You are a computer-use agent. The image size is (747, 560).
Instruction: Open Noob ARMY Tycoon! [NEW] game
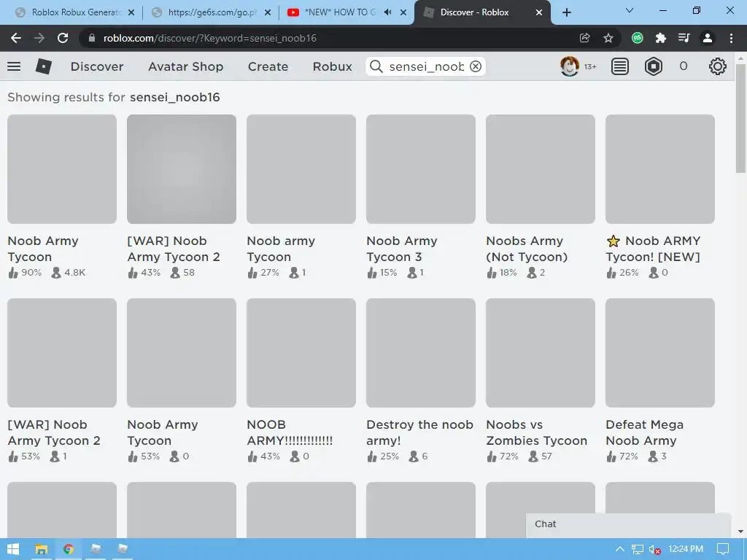pyautogui.click(x=659, y=197)
